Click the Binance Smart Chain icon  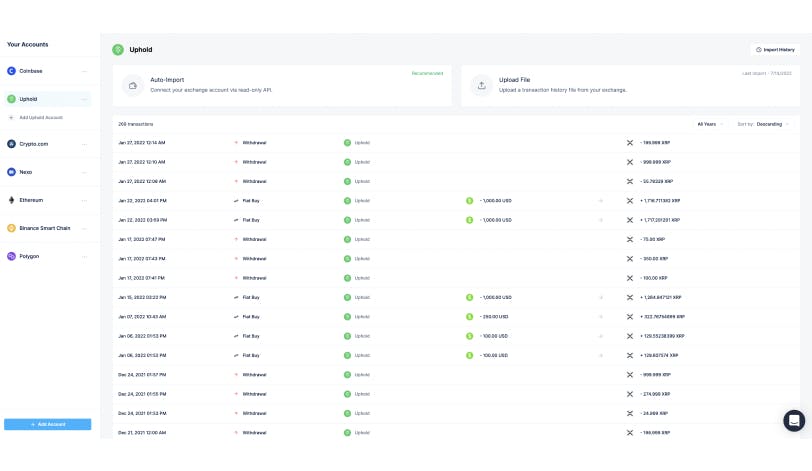(x=11, y=228)
